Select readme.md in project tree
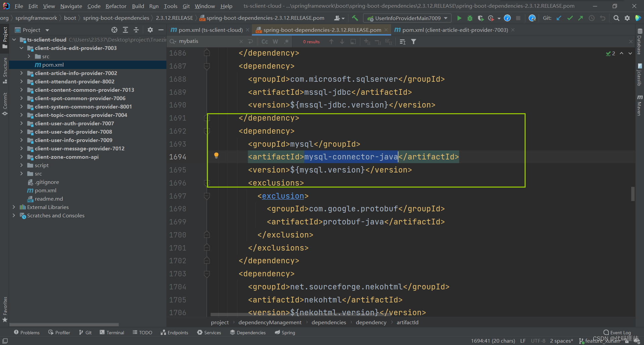The width and height of the screenshot is (644, 345). [49, 199]
